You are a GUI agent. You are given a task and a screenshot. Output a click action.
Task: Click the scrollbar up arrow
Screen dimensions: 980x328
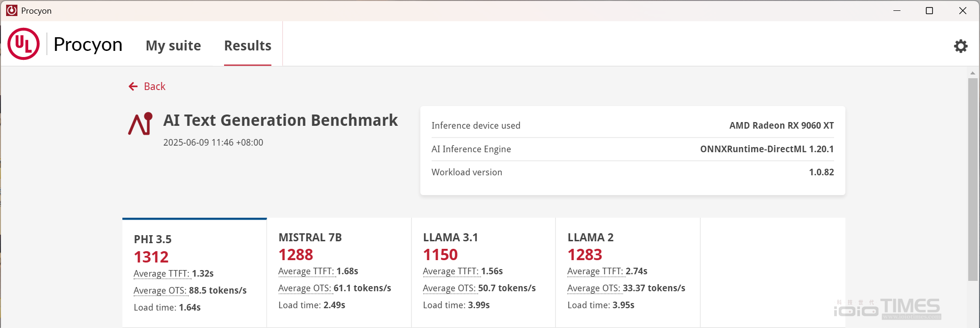coord(972,73)
